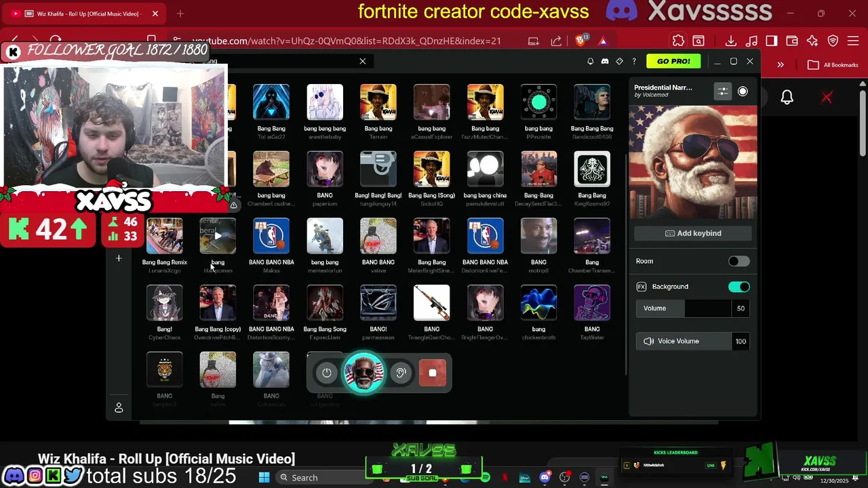Play Bang Bang (Song) by SickoHQ
Viewport: 868px width, 488px height.
432,169
